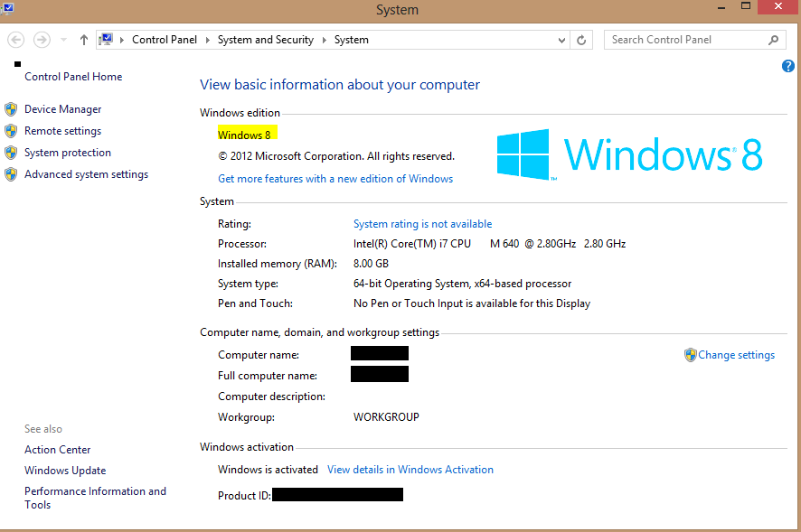Click the up-one-level arrow icon
The height and width of the screenshot is (532, 801).
[x=83, y=39]
